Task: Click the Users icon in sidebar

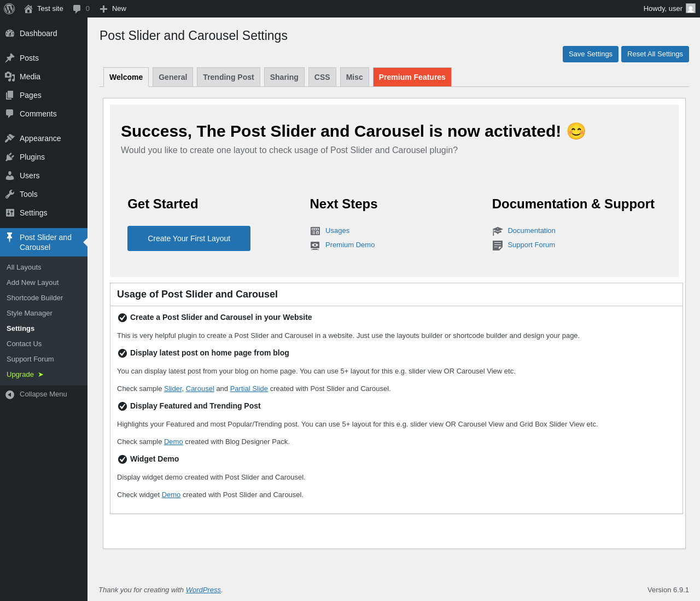Action: click(x=10, y=176)
